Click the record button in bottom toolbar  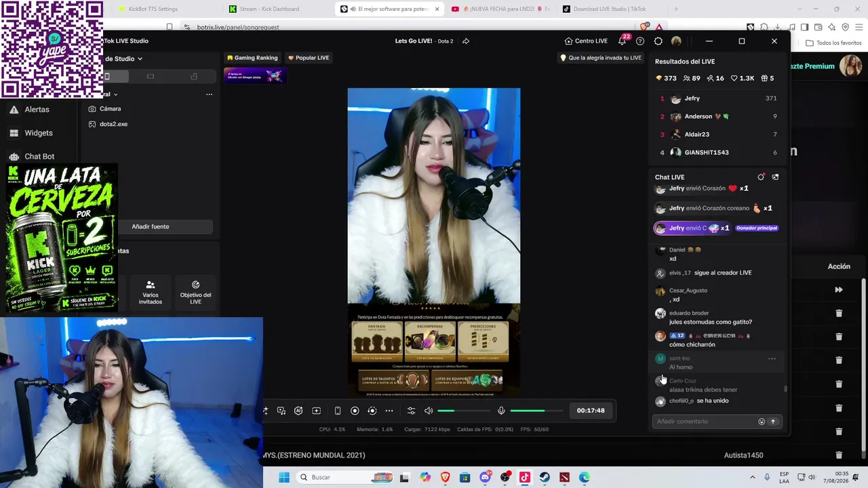pos(355,411)
